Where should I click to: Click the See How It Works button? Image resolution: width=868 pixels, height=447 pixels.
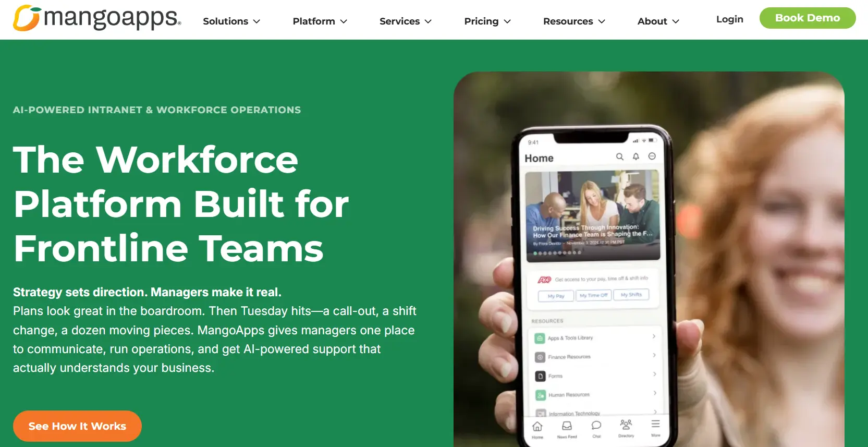(77, 426)
